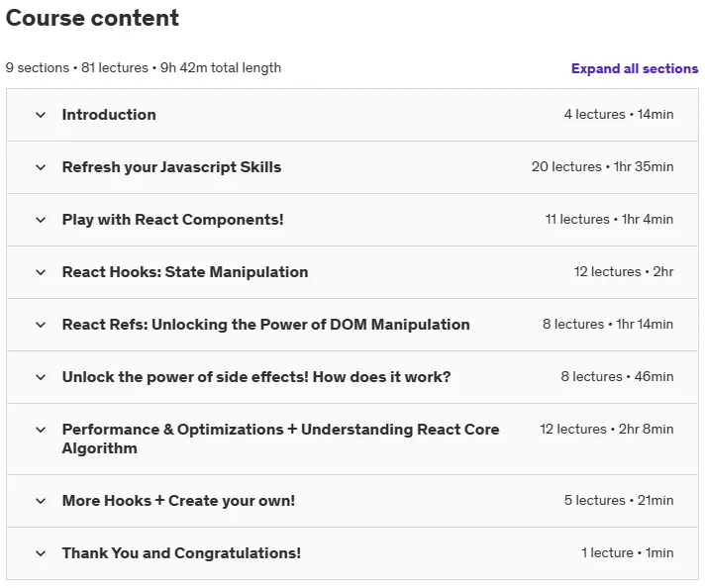705x588 pixels.
Task: Click the 20 lectures 1hr 35min label
Action: (x=602, y=166)
